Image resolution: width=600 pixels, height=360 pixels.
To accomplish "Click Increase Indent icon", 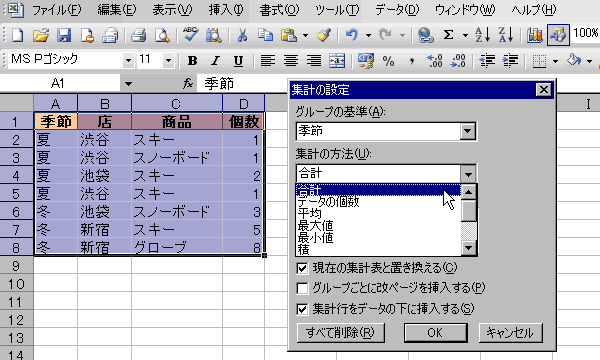I will (x=510, y=60).
